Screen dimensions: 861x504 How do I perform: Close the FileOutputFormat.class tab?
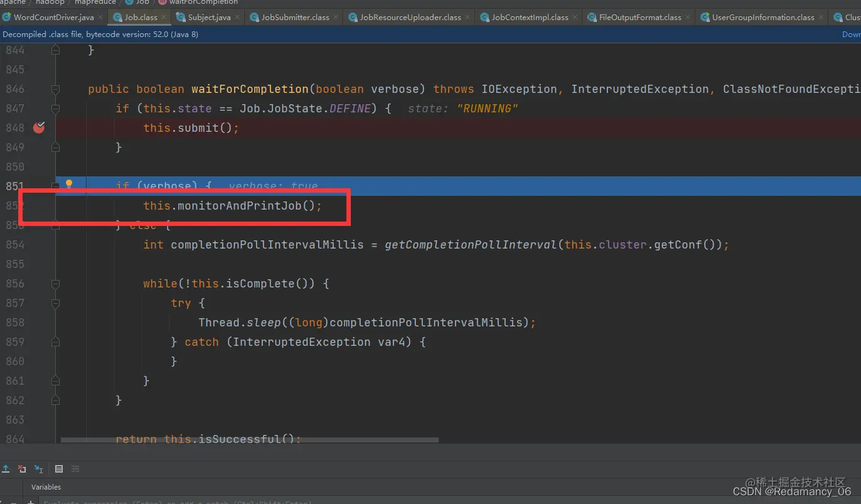(x=688, y=18)
